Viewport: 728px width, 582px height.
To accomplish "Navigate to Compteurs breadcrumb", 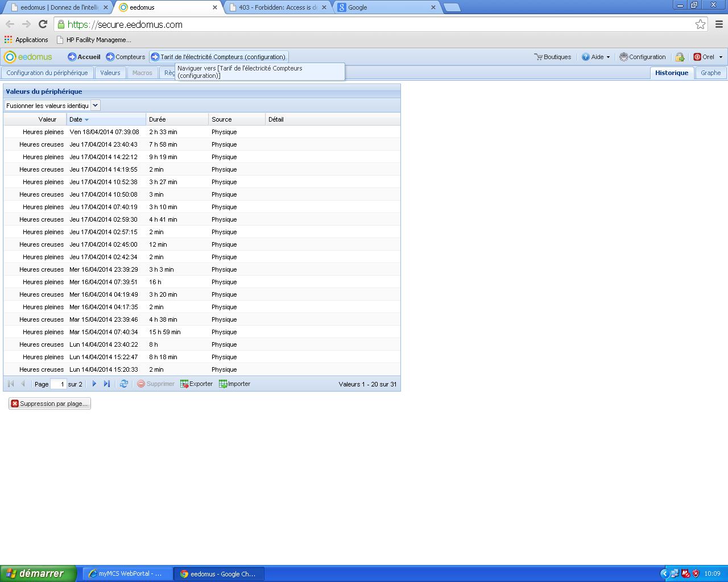I will (x=126, y=57).
